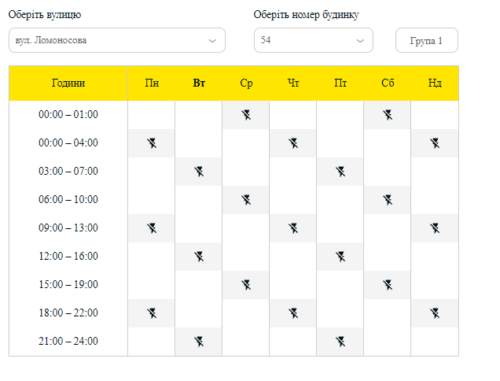The width and height of the screenshot is (500, 381).
Task: Click outage icon for Ср at 06:00 – 10:00
Action: click(246, 200)
